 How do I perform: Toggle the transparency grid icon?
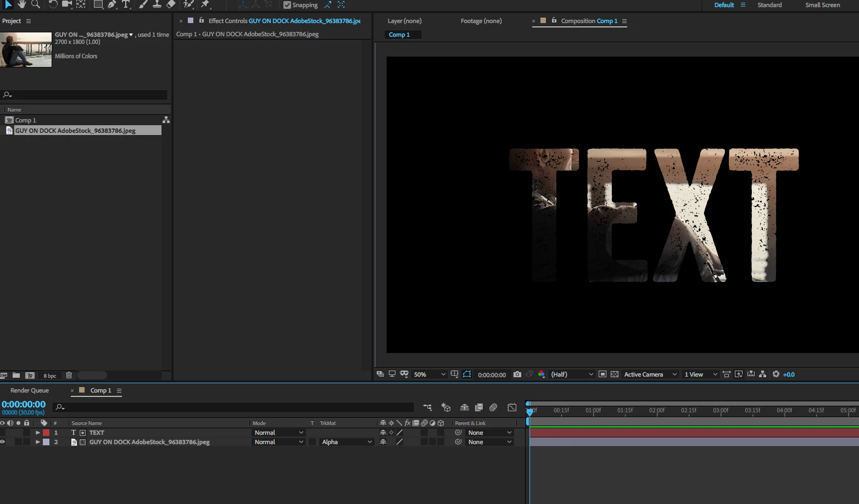pyautogui.click(x=615, y=374)
